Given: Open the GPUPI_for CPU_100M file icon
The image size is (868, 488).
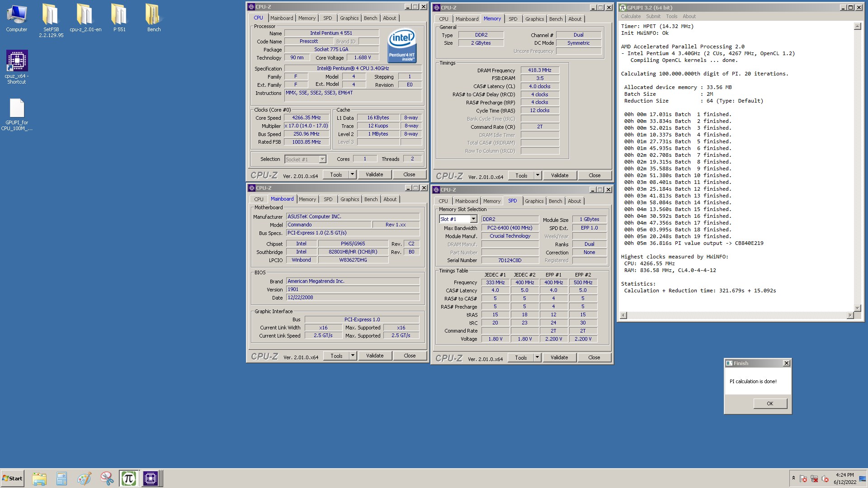Looking at the screenshot, I should (17, 115).
